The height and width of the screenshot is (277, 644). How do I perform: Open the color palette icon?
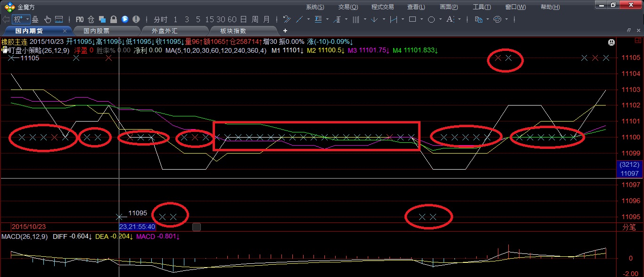[x=497, y=19]
